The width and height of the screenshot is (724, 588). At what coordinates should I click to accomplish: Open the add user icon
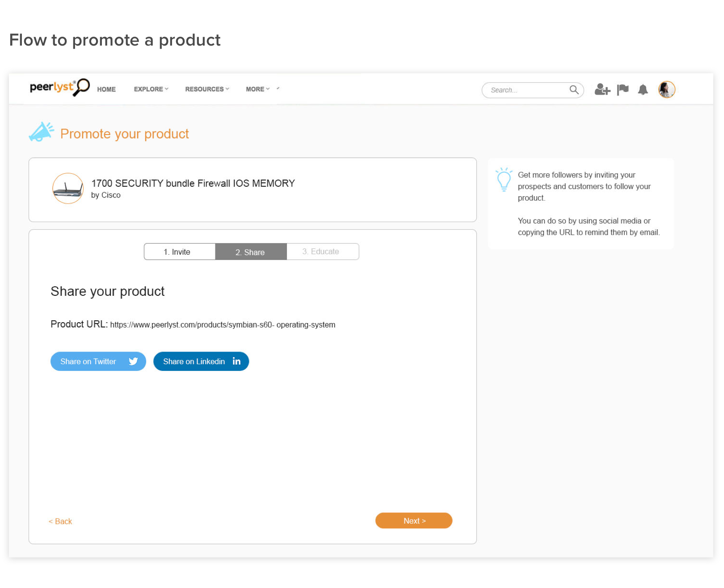pos(602,90)
